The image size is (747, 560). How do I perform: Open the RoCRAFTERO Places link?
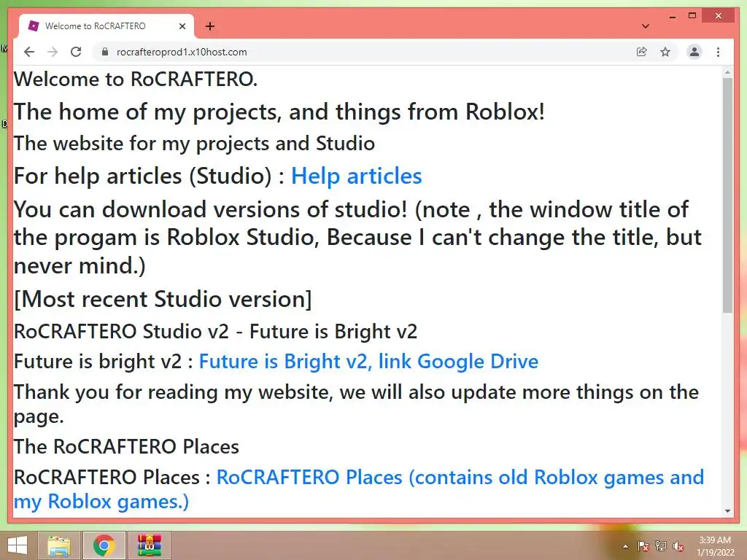pos(359,489)
